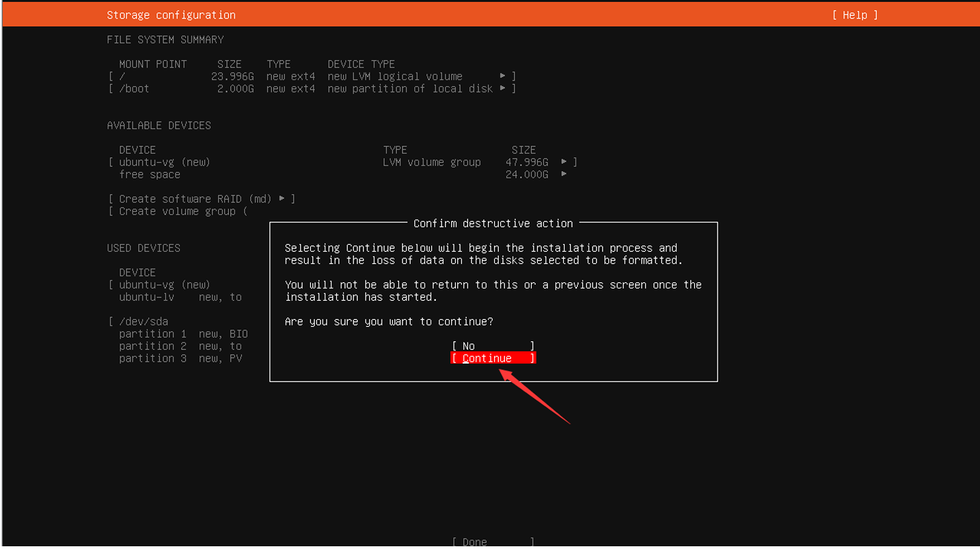Click the Done button at bottom
Viewport: 980px width, 549px height.
tap(493, 542)
